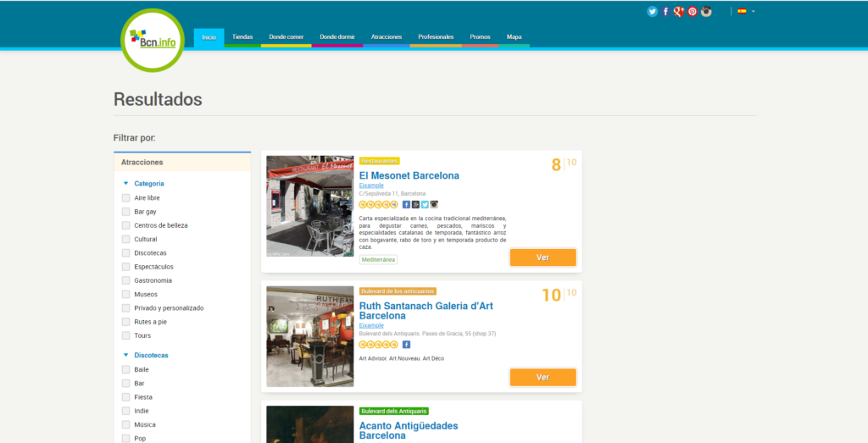The height and width of the screenshot is (443, 868).
Task: Enable the Tours filter
Action: click(125, 335)
